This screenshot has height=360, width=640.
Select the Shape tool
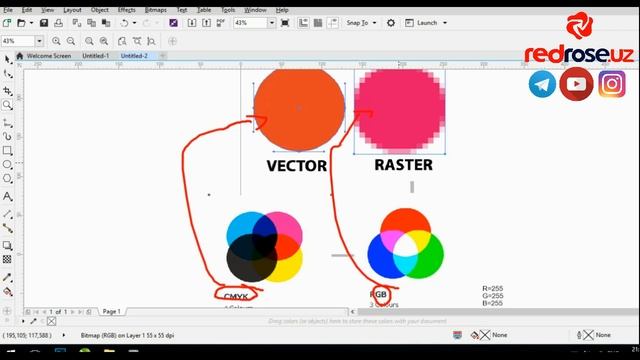click(7, 74)
